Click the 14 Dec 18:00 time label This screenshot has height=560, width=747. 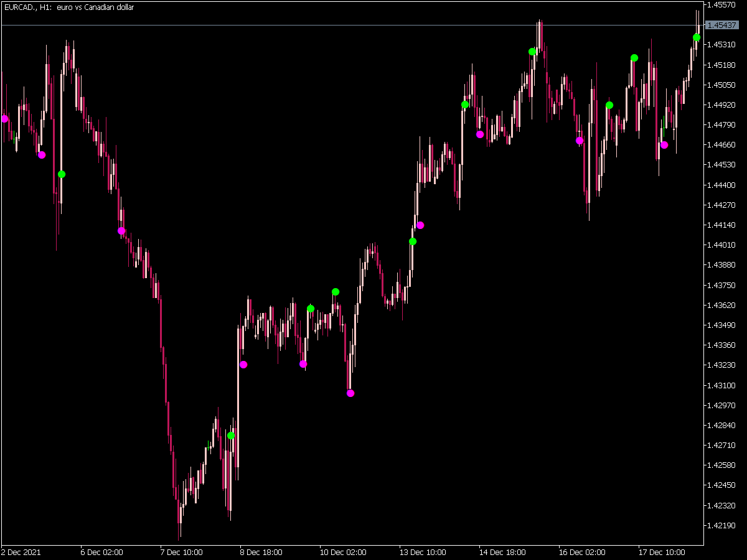point(502,552)
